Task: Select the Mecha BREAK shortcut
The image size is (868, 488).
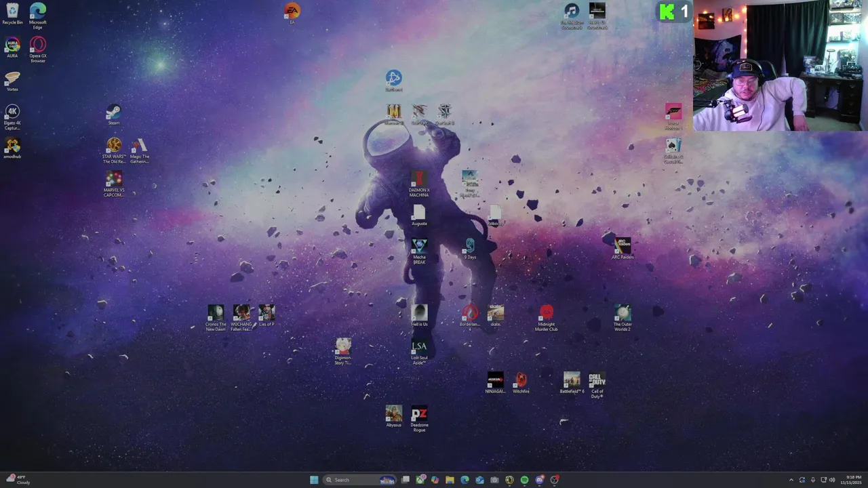Action: (419, 251)
